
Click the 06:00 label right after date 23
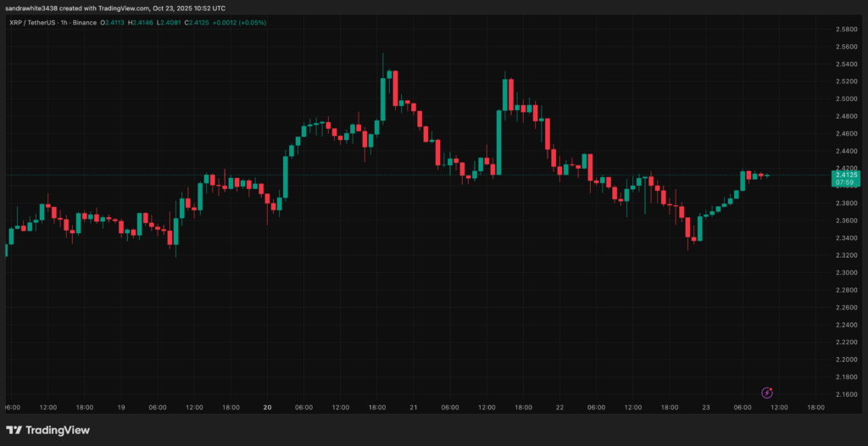743,407
